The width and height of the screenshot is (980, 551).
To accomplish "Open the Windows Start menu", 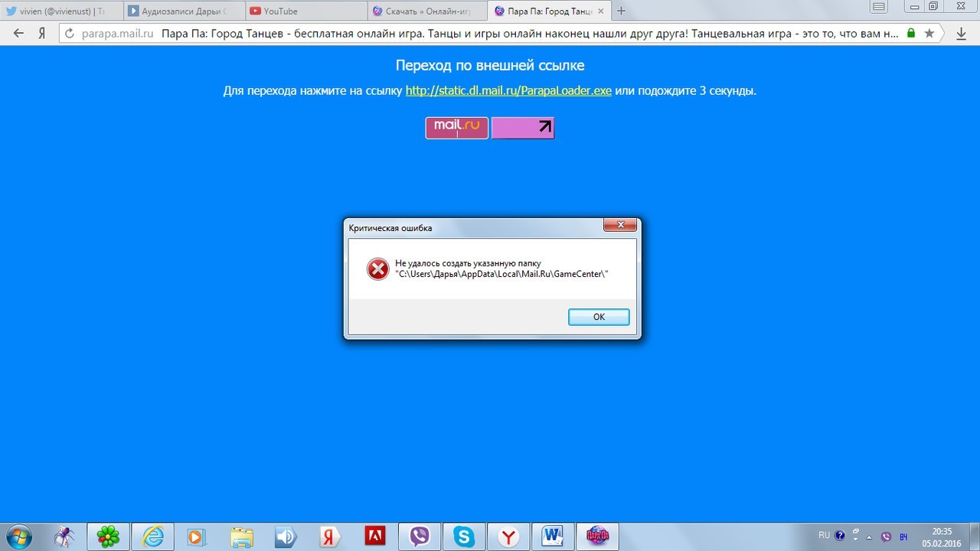I will tap(19, 536).
